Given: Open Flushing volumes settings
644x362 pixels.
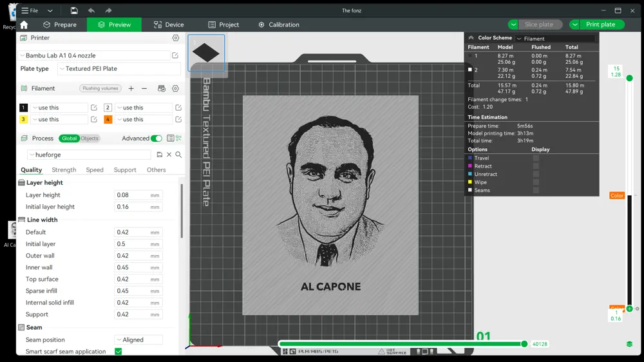Looking at the screenshot, I should pos(100,88).
